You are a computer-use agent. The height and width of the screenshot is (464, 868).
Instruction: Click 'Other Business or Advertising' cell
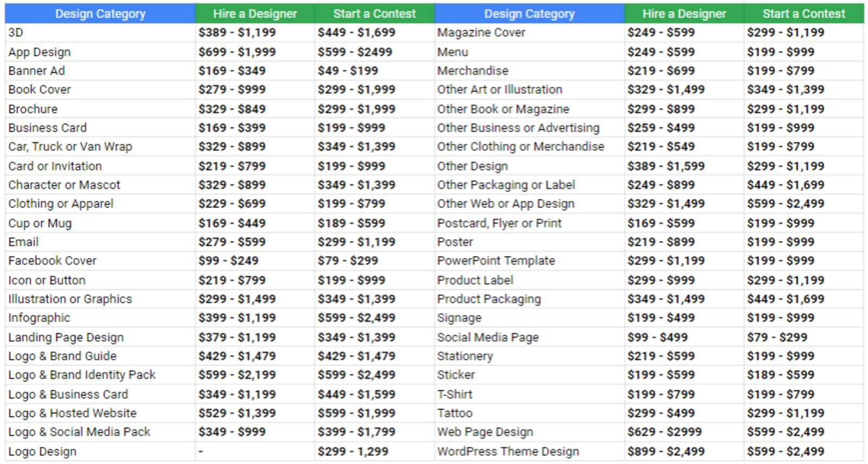click(529, 128)
